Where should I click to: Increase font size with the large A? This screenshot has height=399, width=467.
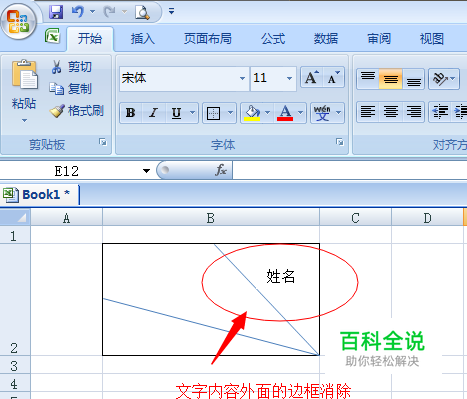[x=311, y=78]
